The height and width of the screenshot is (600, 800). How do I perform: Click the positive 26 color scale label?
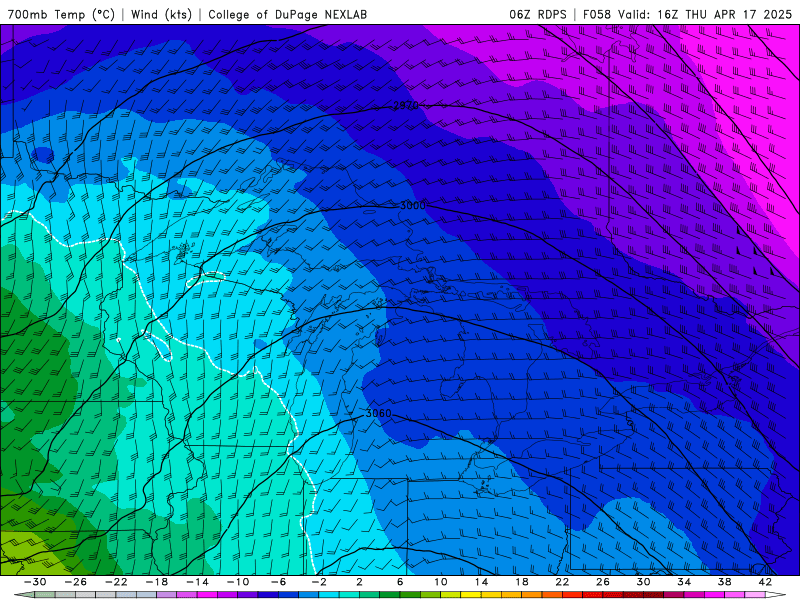[603, 582]
